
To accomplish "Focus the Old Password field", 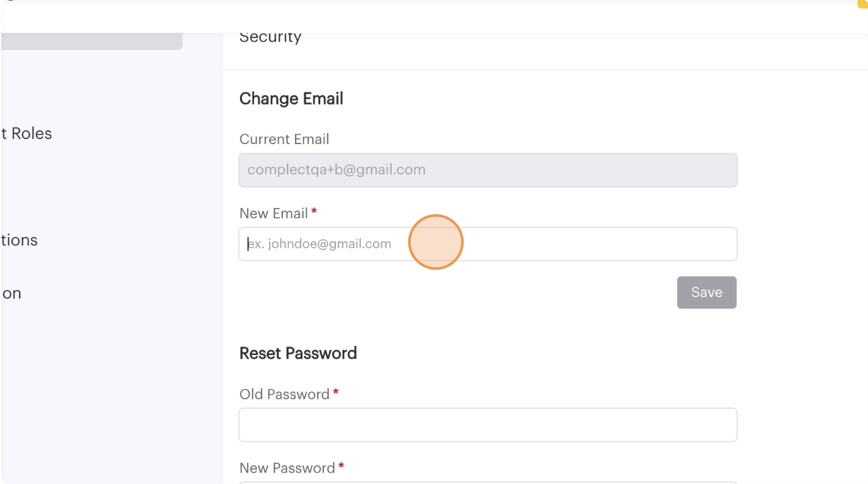I will point(487,425).
